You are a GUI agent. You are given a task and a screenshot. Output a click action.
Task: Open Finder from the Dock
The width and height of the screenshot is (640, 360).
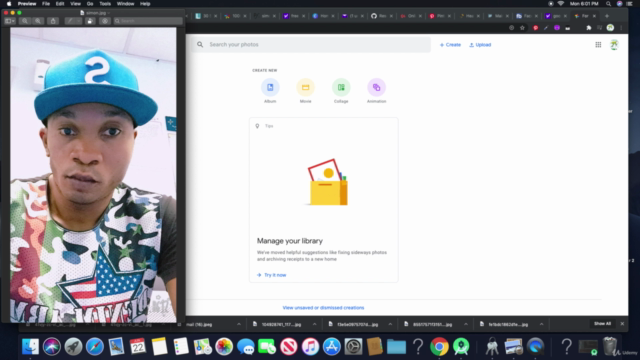click(30, 347)
